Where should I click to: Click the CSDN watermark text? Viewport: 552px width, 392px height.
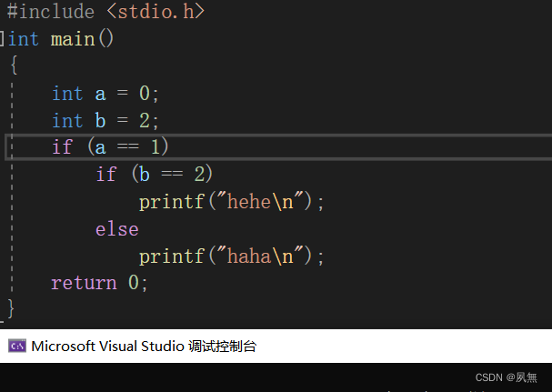(x=507, y=377)
